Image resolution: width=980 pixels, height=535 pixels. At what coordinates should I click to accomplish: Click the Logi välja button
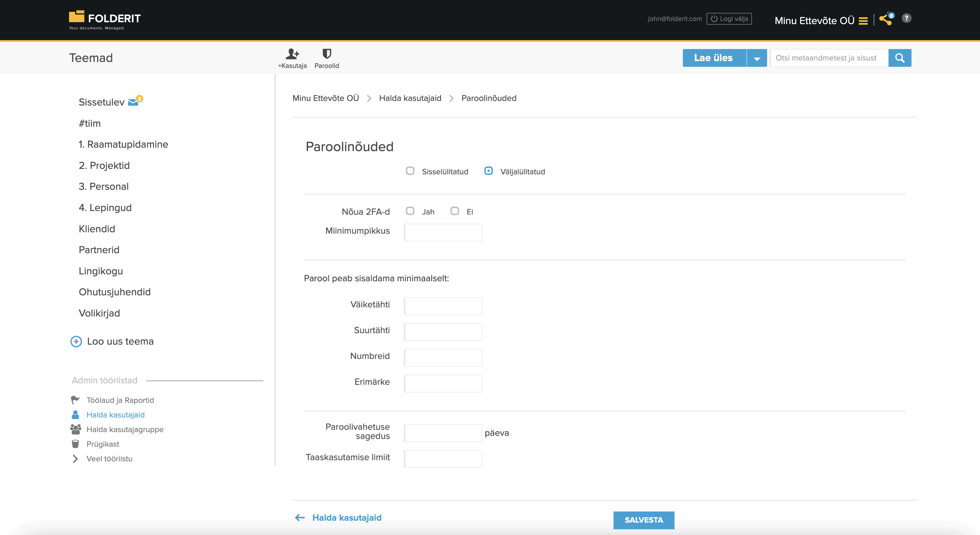pyautogui.click(x=729, y=19)
